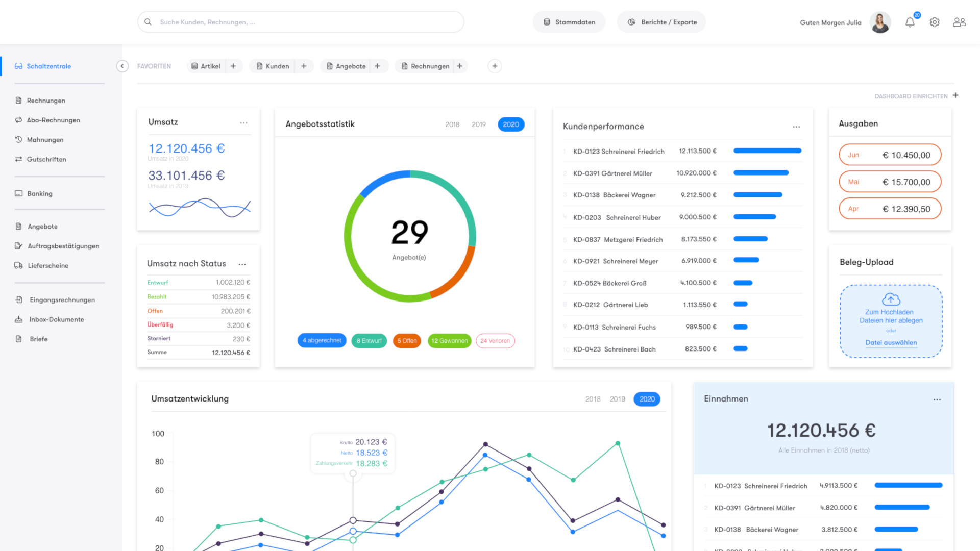This screenshot has height=551, width=980.
Task: Open Eingangsrechnungen in the sidebar
Action: pyautogui.click(x=62, y=300)
